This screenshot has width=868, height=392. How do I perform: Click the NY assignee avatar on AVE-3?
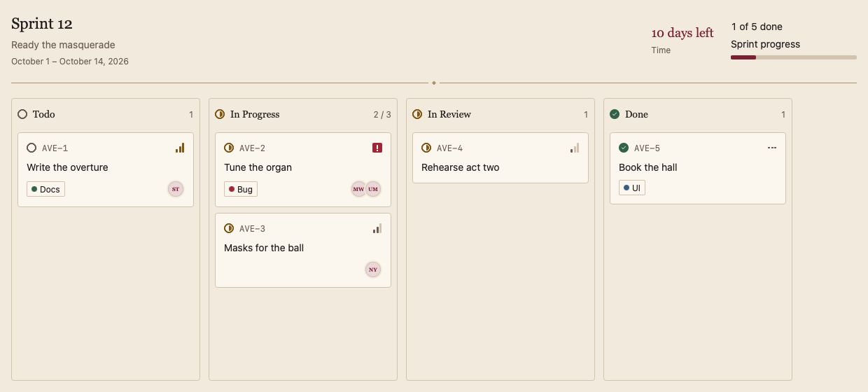(373, 269)
